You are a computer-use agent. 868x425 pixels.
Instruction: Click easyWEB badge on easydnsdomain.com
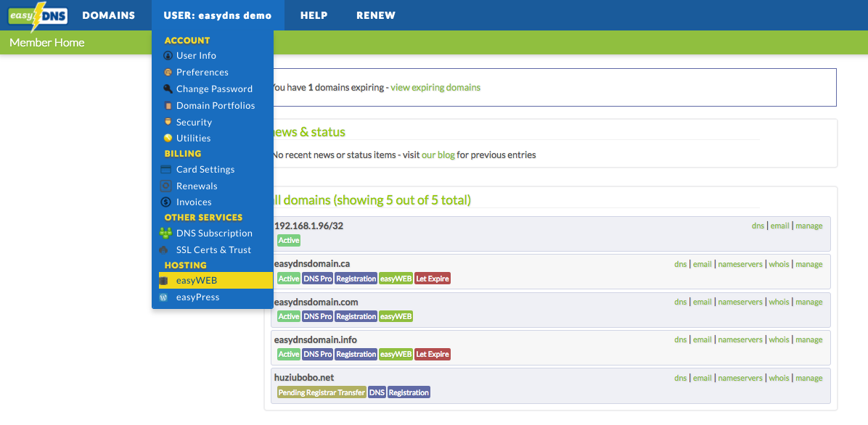click(x=396, y=316)
